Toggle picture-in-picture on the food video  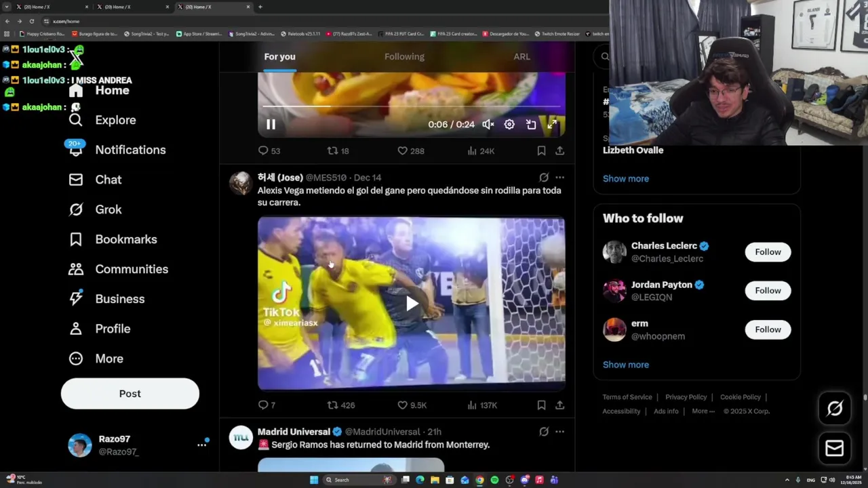tap(531, 125)
